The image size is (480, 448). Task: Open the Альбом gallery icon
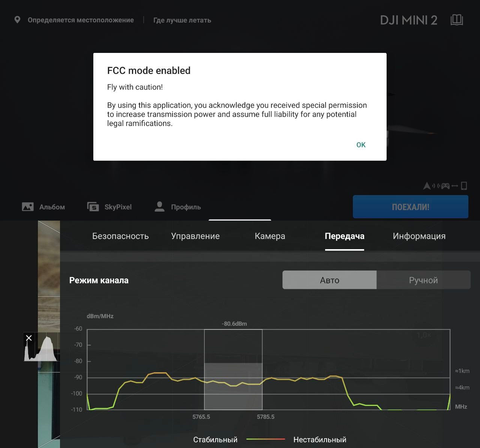pyautogui.click(x=28, y=207)
